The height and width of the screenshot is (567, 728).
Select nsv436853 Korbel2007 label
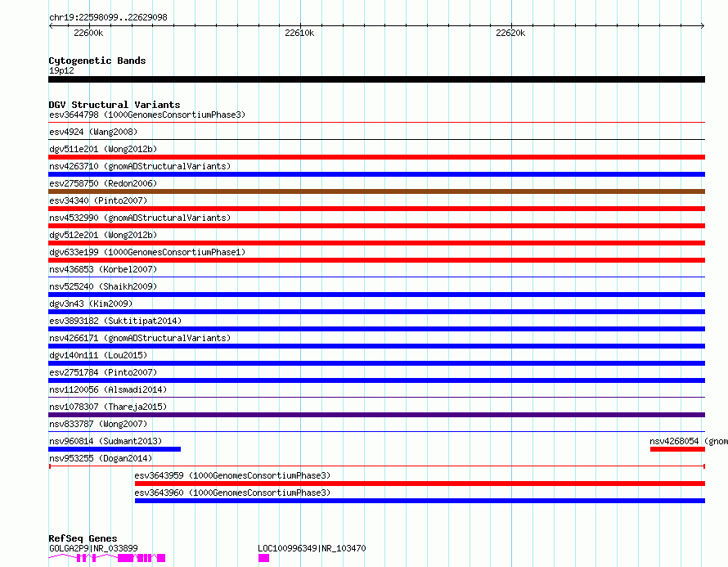click(103, 269)
